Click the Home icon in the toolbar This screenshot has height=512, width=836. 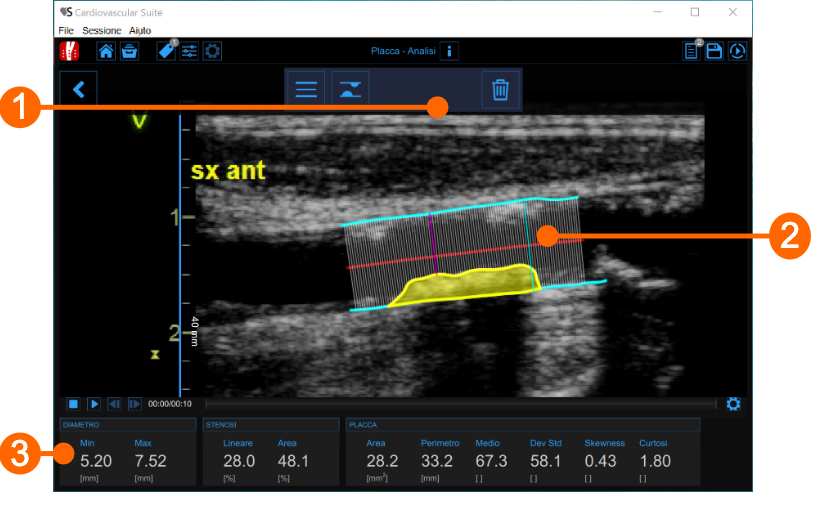(105, 52)
